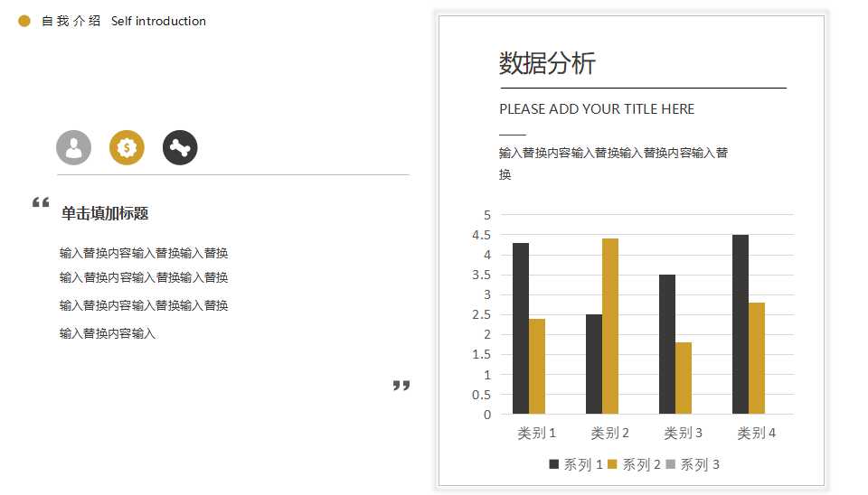Viewport: 868px width, 495px height.
Task: Select the 数据分析 chart heading
Action: (547, 63)
